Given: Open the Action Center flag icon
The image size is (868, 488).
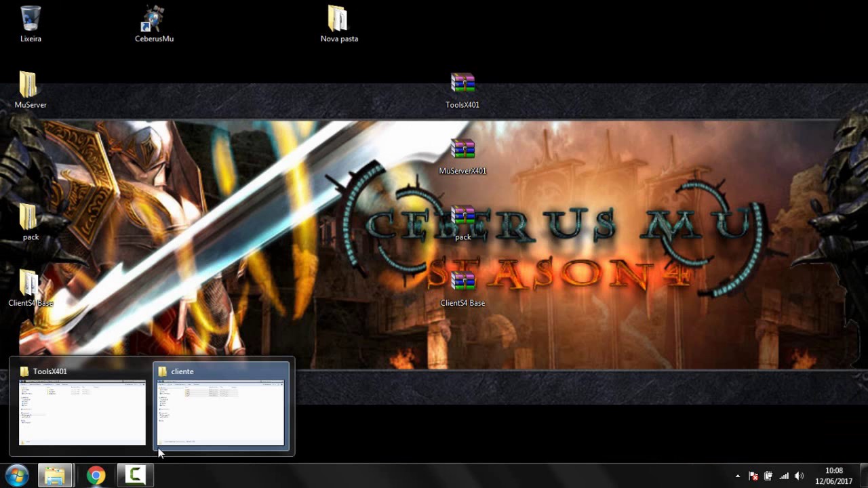Looking at the screenshot, I should click(753, 476).
